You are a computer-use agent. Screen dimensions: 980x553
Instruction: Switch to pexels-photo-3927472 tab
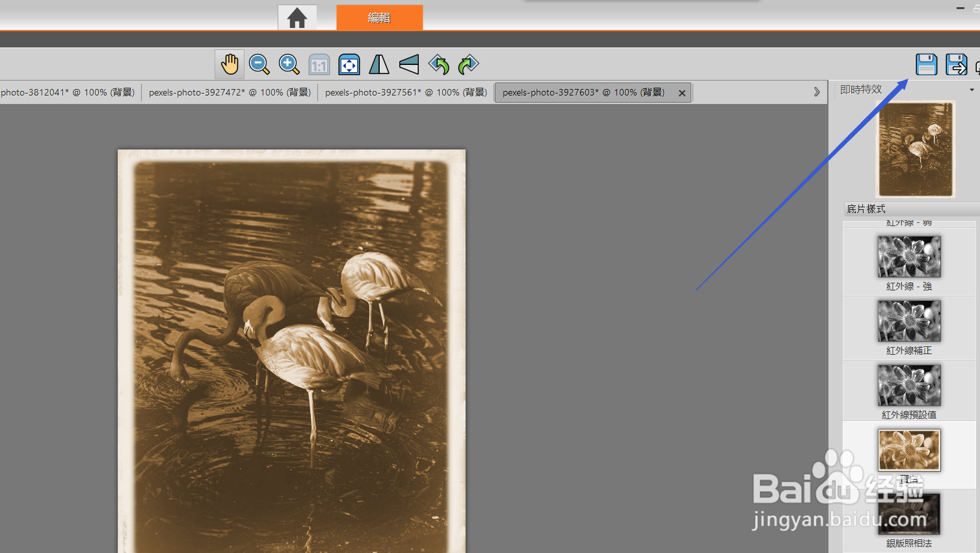tap(230, 92)
